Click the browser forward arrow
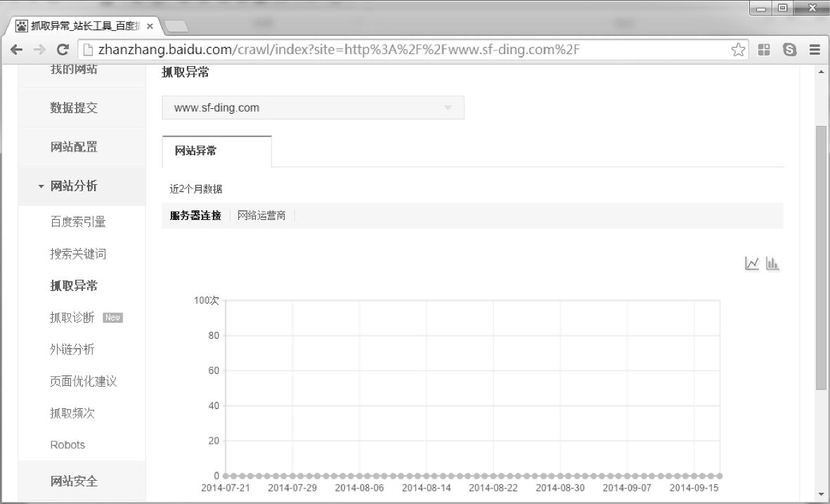Screen dimensions: 830x504 pos(39,50)
